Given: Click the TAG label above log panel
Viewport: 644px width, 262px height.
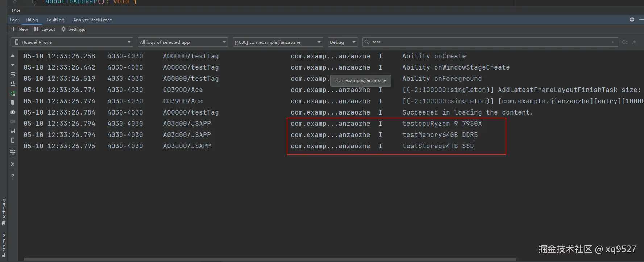Looking at the screenshot, I should coord(16,10).
